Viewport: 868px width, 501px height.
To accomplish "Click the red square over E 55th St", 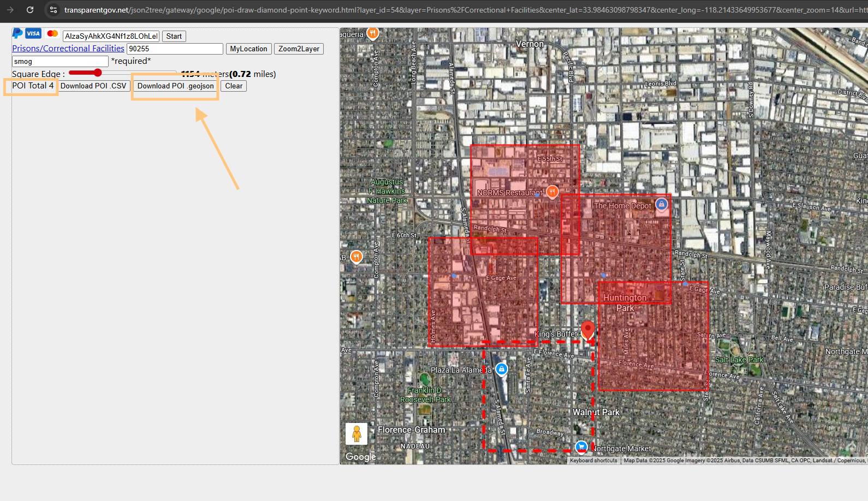I will pos(525,199).
